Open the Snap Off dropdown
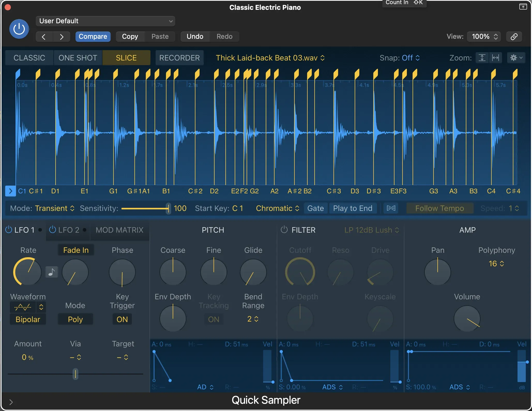532x411 pixels. (x=411, y=58)
